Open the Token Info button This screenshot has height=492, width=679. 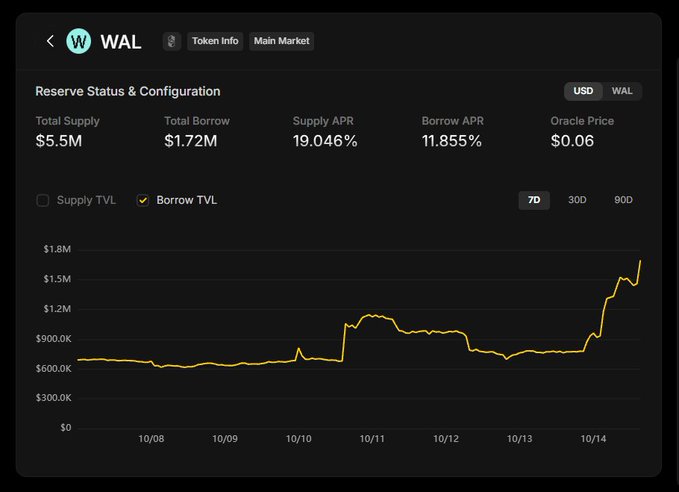click(x=215, y=41)
